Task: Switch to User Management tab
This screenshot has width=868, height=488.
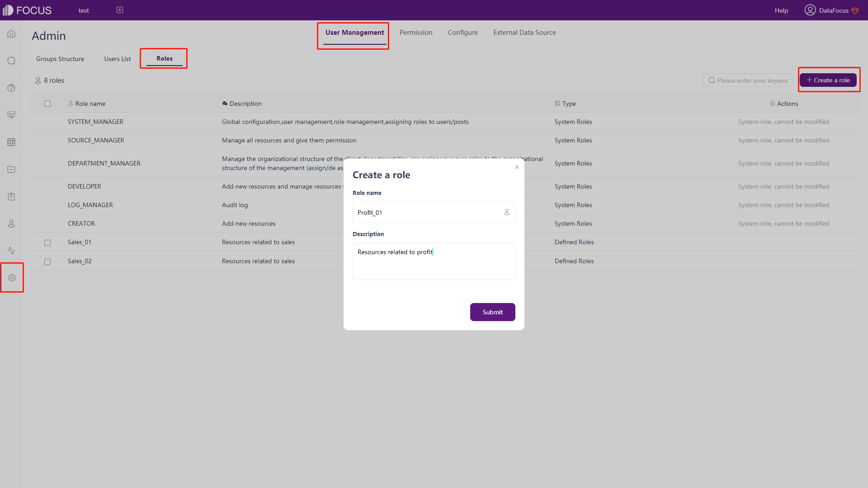Action: coord(354,33)
